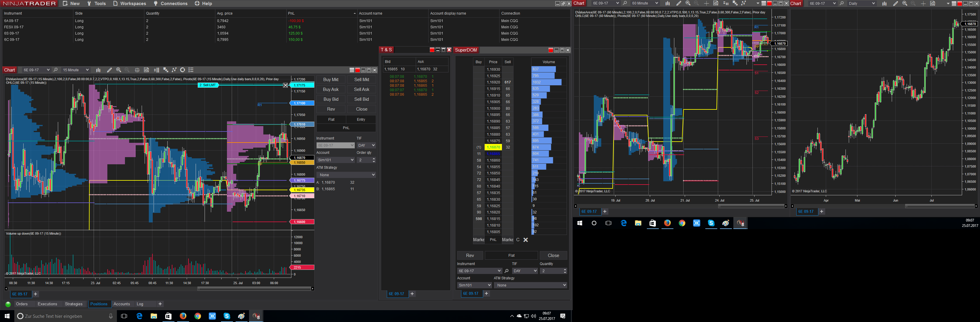Image resolution: width=980 pixels, height=322 pixels.
Task: Open the Workspaces menu
Action: pos(129,3)
